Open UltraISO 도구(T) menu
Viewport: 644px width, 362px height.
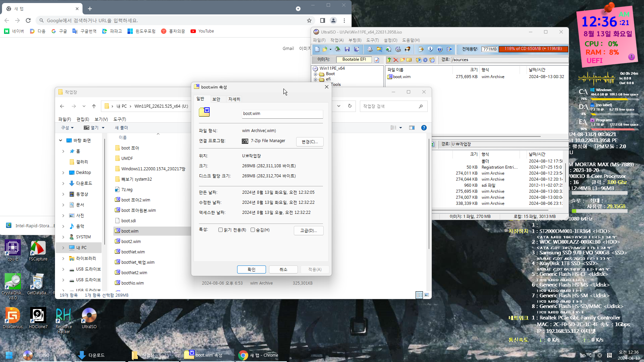pos(372,40)
